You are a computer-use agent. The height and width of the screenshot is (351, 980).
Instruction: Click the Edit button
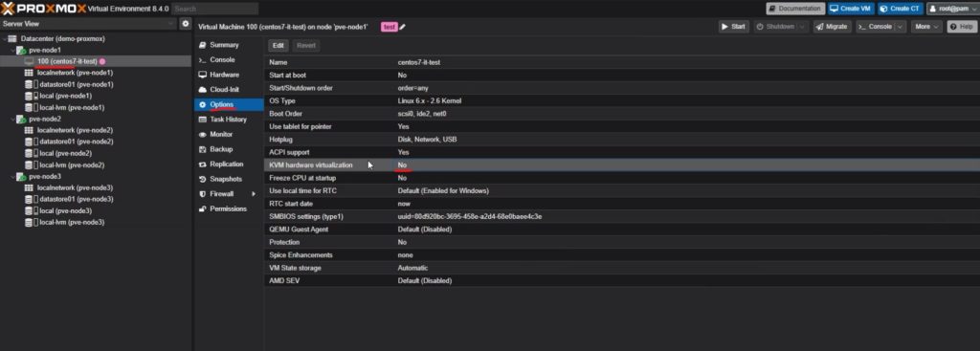(x=278, y=46)
